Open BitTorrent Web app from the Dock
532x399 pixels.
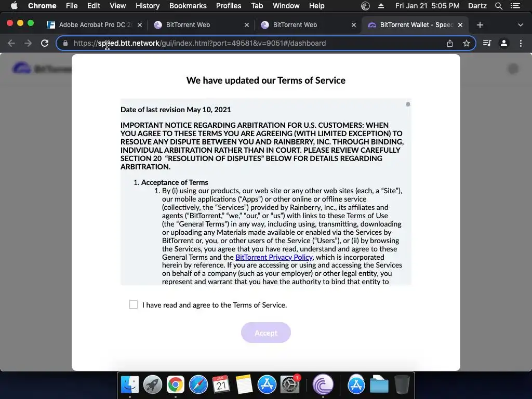tap(323, 385)
